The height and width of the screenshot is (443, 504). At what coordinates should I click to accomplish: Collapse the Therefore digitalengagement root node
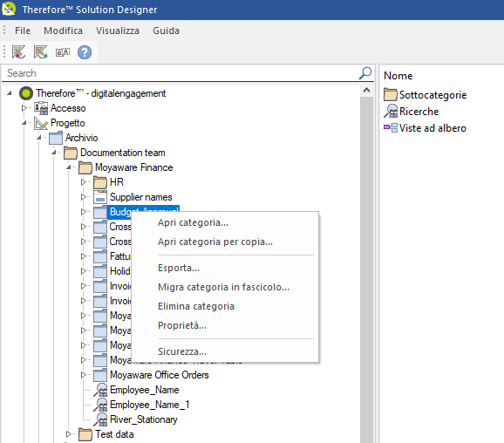tap(10, 93)
